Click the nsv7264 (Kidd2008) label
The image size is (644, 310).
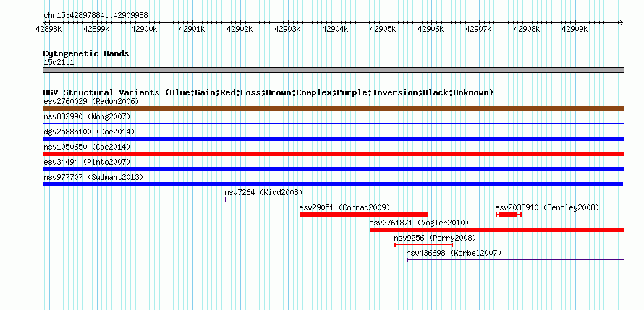(263, 192)
